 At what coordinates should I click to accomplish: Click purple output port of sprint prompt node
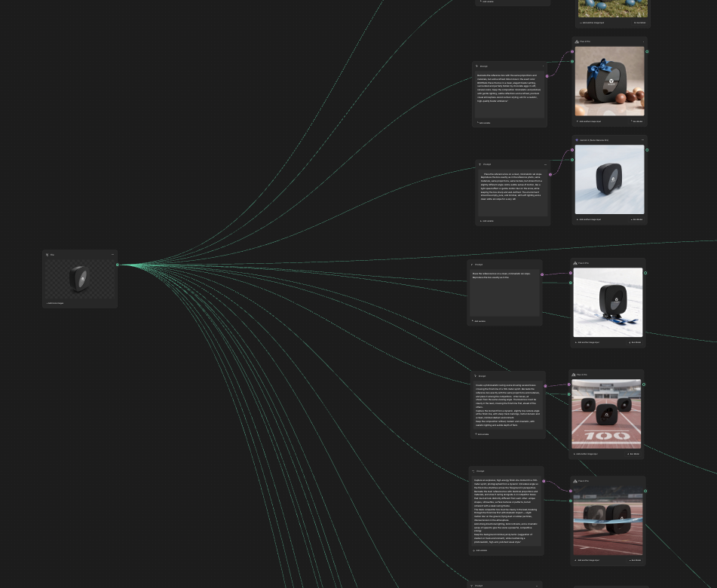(546, 386)
